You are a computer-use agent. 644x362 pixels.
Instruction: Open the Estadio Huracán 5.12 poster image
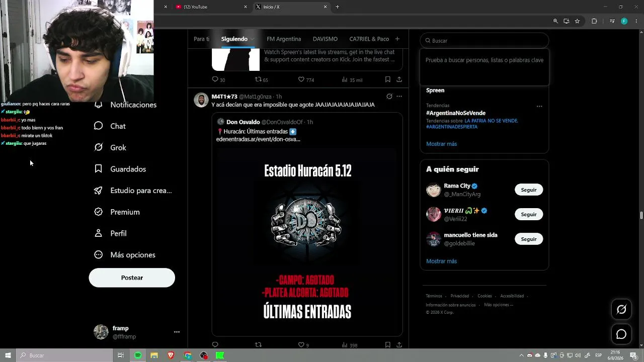coord(307,240)
